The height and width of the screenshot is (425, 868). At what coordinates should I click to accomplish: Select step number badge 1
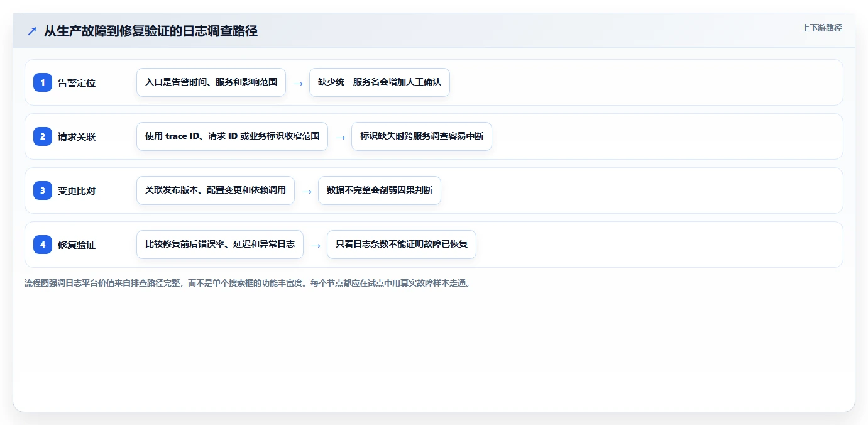[43, 82]
